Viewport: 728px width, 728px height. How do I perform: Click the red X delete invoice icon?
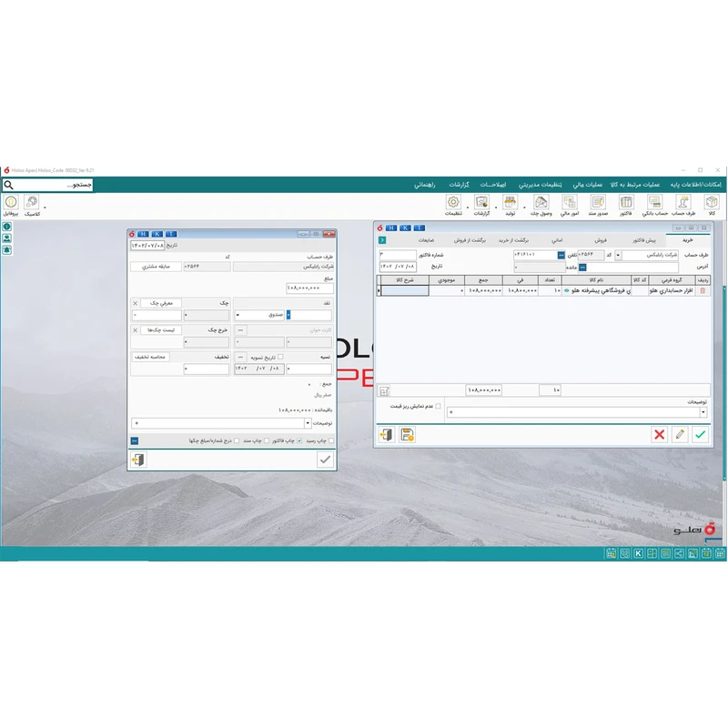(x=659, y=435)
